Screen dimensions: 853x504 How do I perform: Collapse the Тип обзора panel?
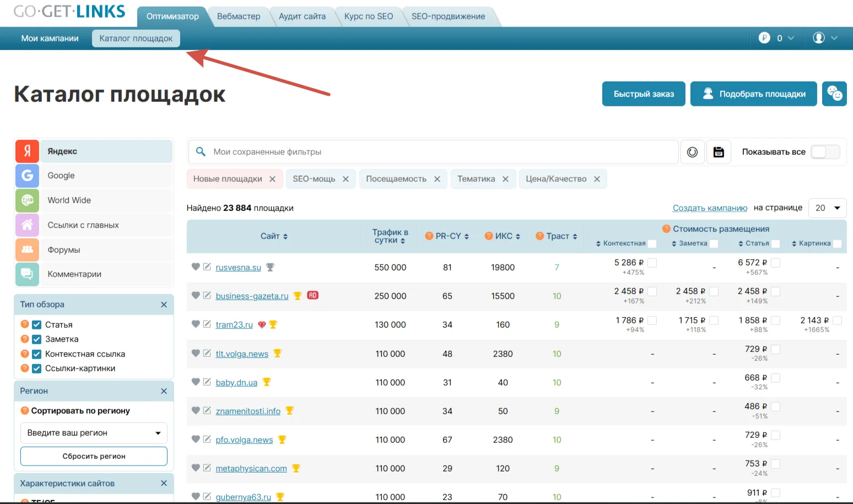click(164, 305)
